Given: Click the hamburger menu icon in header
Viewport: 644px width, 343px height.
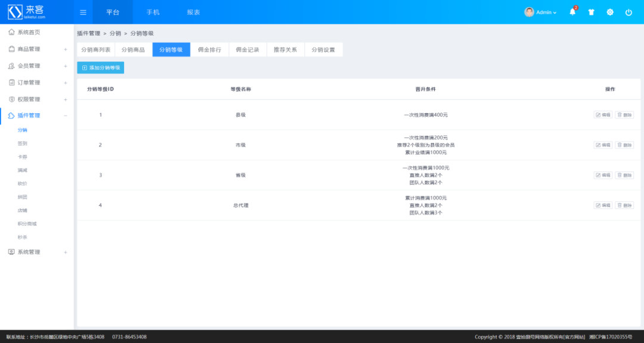Looking at the screenshot, I should click(x=83, y=13).
